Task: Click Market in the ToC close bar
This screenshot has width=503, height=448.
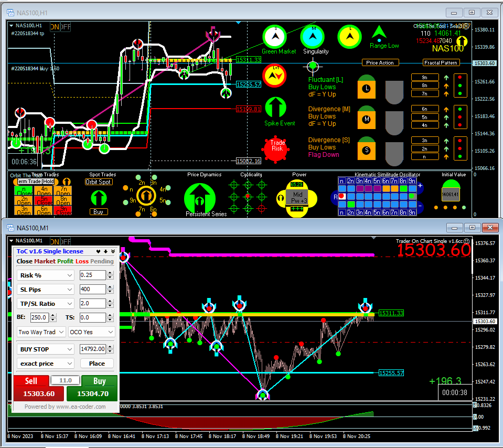Action: [x=45, y=261]
